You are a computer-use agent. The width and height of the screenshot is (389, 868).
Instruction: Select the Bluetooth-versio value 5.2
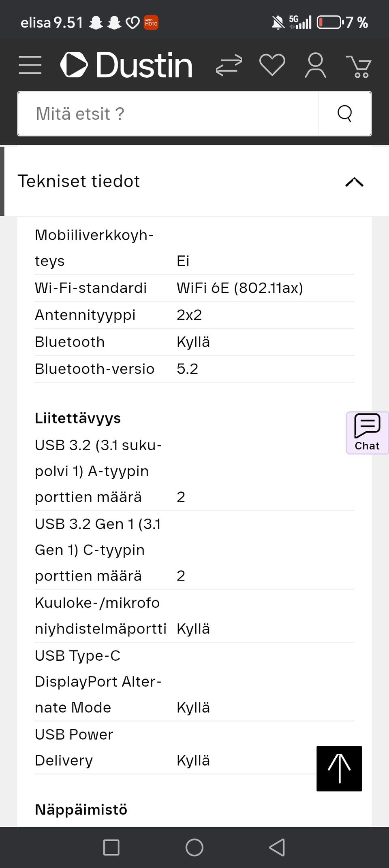click(187, 368)
